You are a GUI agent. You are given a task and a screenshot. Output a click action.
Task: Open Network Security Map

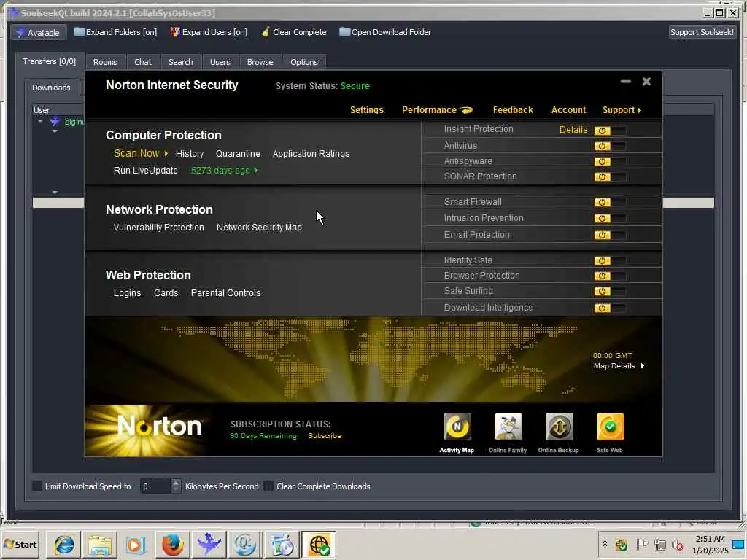259,227
